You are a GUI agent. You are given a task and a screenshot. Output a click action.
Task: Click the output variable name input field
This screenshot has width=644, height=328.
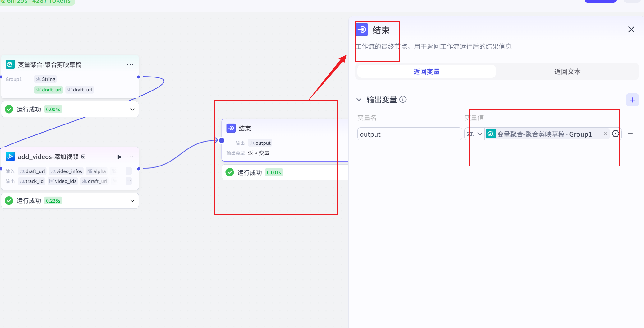[x=409, y=134]
